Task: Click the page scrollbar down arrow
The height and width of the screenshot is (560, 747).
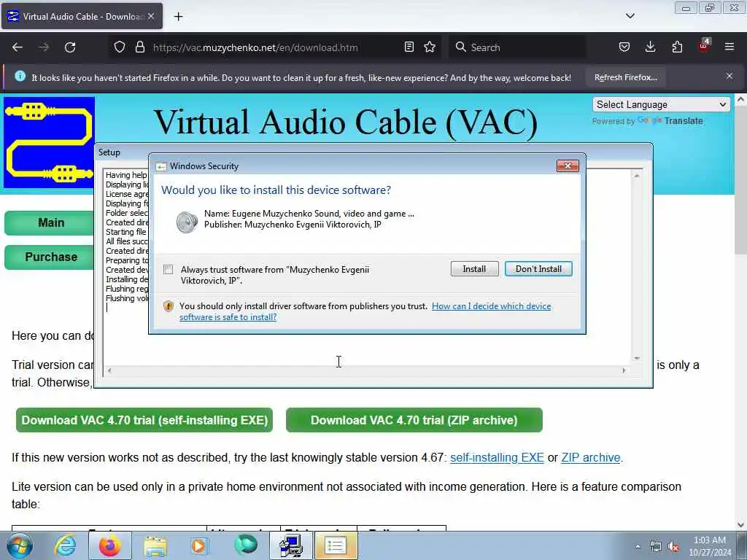Action: tap(740, 525)
